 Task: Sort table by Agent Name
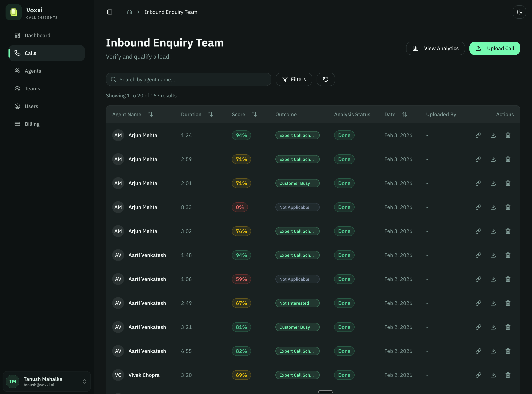click(x=150, y=115)
